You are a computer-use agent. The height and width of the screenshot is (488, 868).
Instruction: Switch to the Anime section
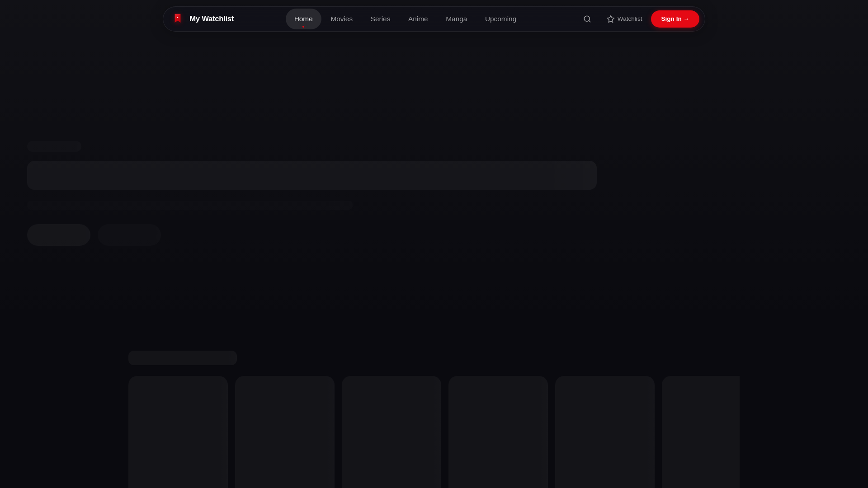coord(418,19)
